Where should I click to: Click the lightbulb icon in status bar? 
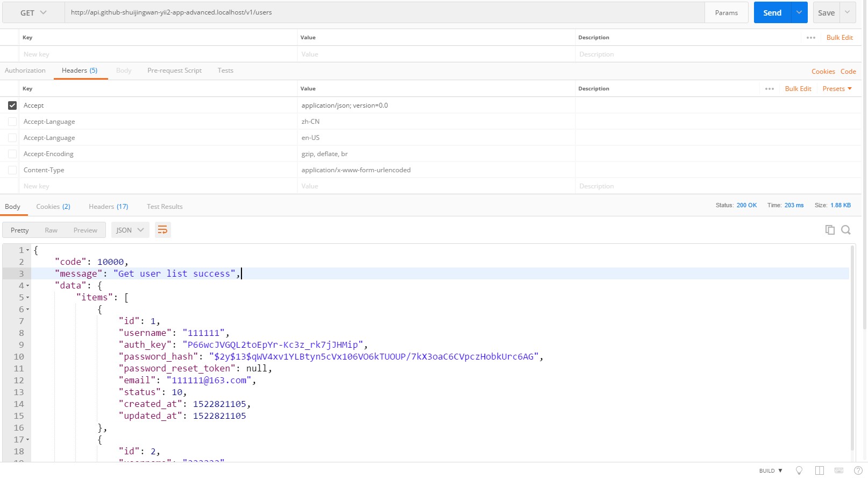click(799, 470)
